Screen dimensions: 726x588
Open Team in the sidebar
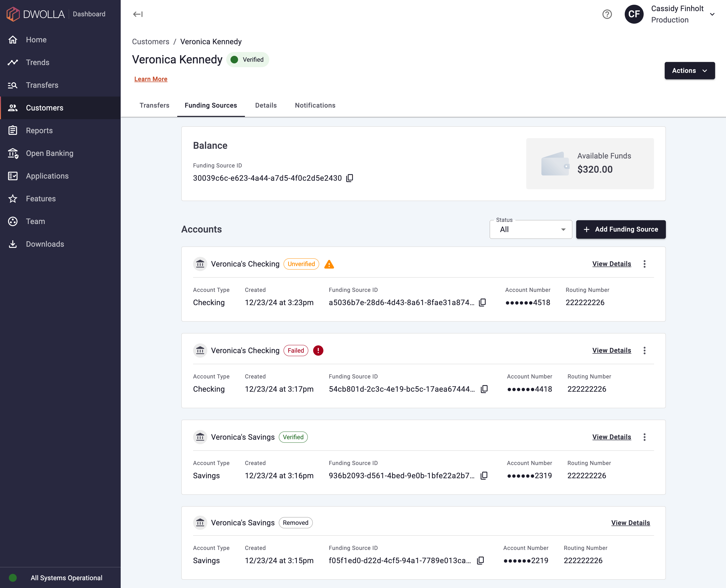(x=60, y=221)
